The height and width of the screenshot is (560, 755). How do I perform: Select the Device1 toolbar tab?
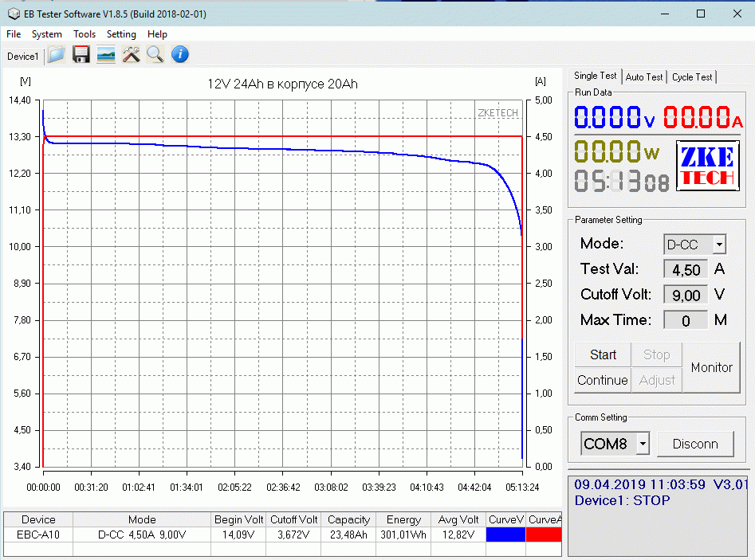pyautogui.click(x=22, y=57)
